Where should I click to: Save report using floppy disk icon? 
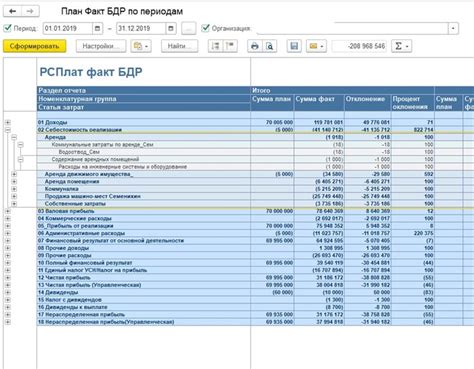click(294, 46)
